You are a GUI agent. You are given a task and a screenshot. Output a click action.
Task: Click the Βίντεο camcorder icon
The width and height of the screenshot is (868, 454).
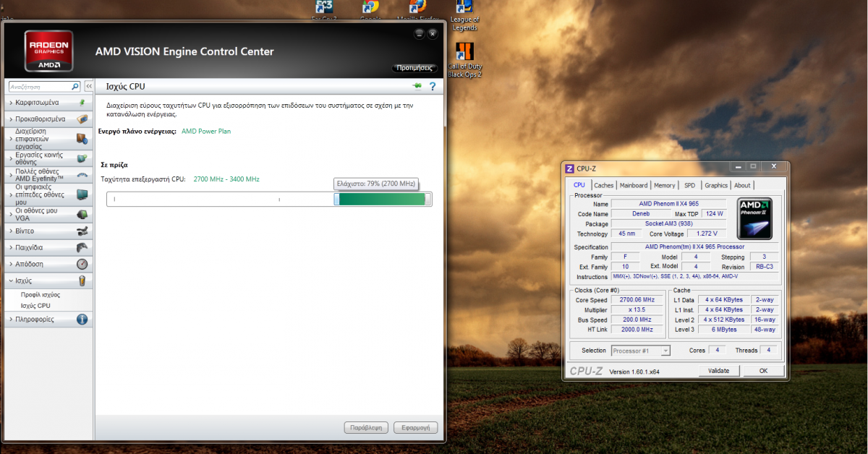coord(82,231)
